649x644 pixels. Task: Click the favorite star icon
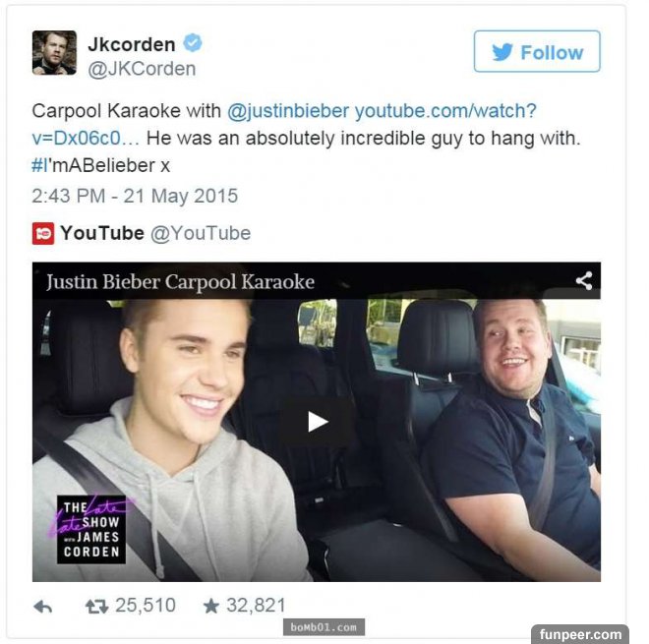(x=211, y=607)
